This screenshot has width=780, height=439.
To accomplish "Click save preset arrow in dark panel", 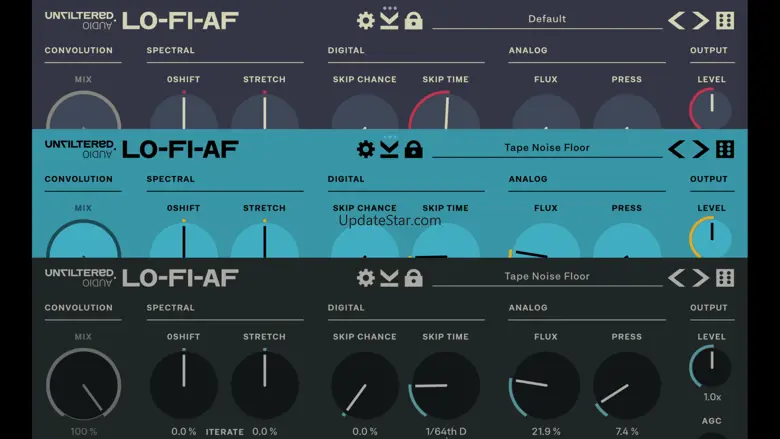I will point(389,278).
